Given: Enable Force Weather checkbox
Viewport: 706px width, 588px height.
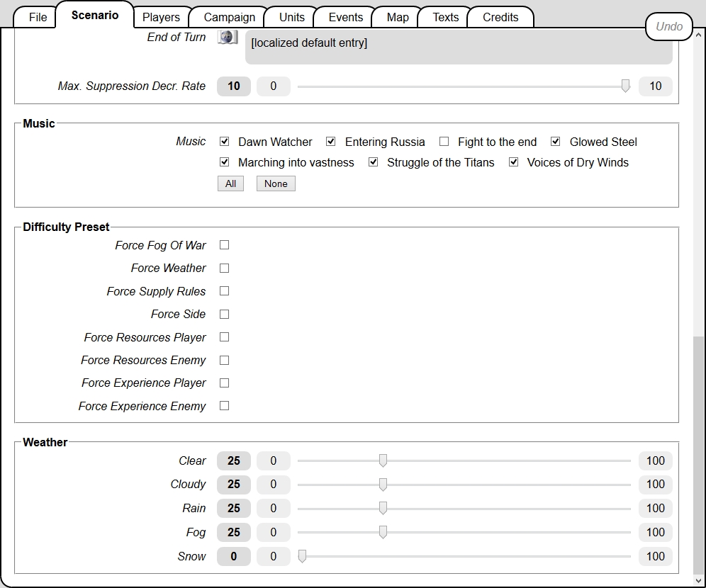Looking at the screenshot, I should [224, 268].
